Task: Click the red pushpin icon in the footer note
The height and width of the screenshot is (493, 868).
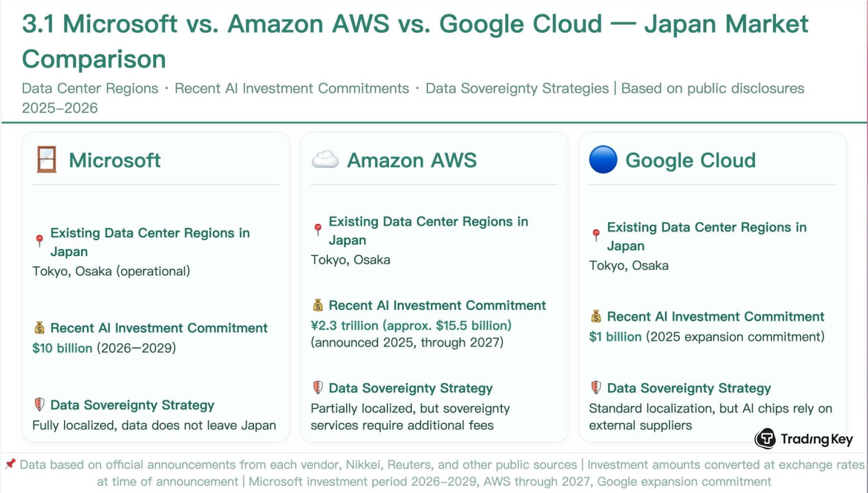Action: [x=10, y=464]
